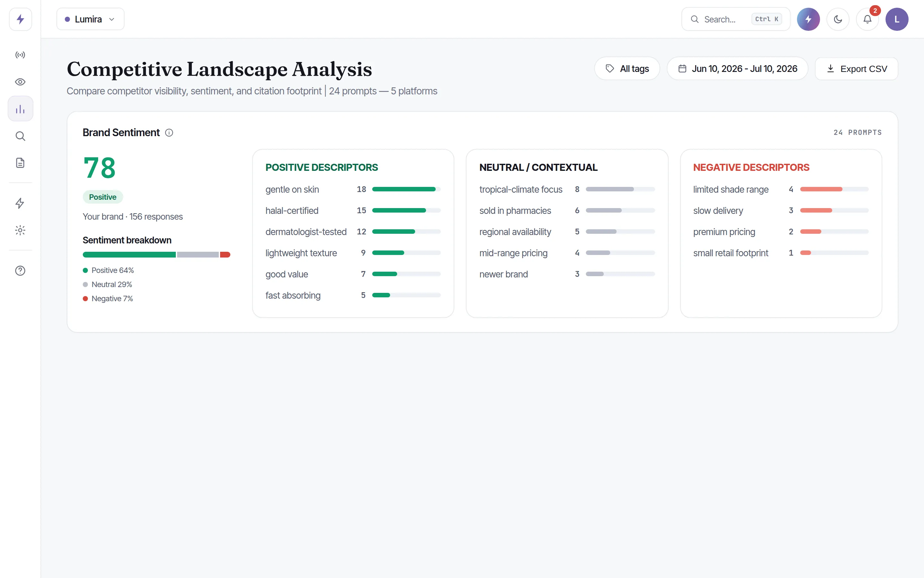Viewport: 924px width, 578px height.
Task: Open the lightning actions sidebar icon
Action: pos(20,203)
